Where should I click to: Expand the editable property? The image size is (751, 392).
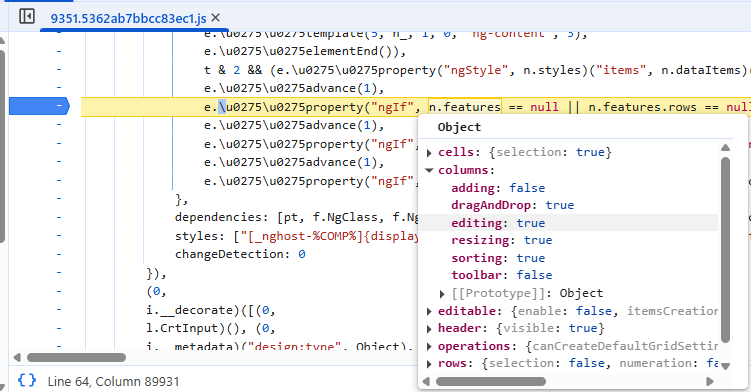coord(429,311)
